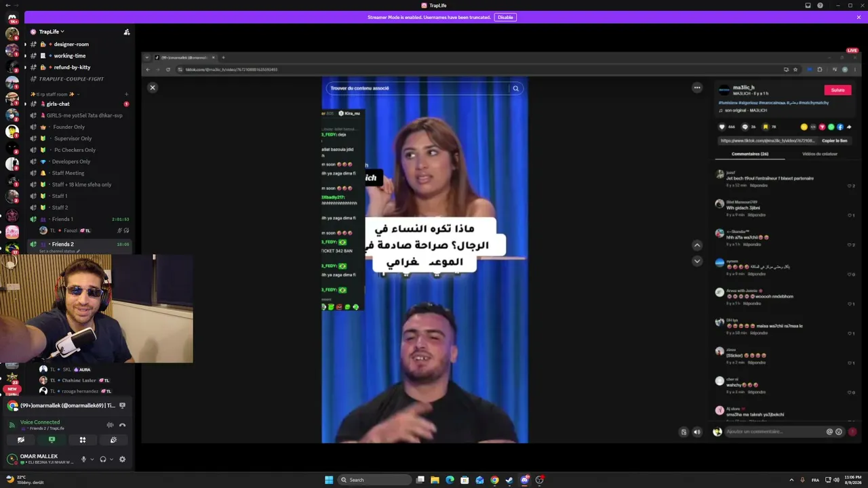Disconnect from the voice channel
This screenshot has width=868, height=488.
click(122, 425)
